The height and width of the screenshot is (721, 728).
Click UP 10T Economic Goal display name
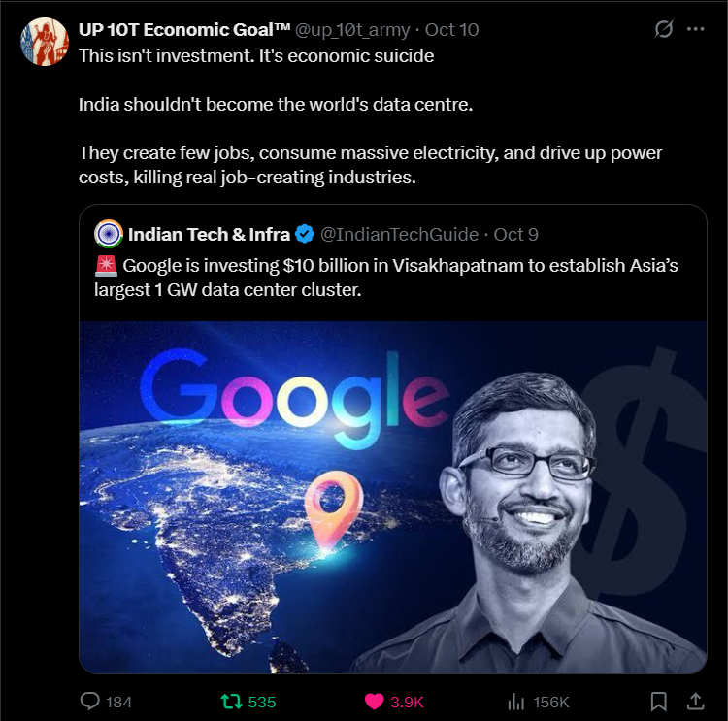pyautogui.click(x=184, y=30)
